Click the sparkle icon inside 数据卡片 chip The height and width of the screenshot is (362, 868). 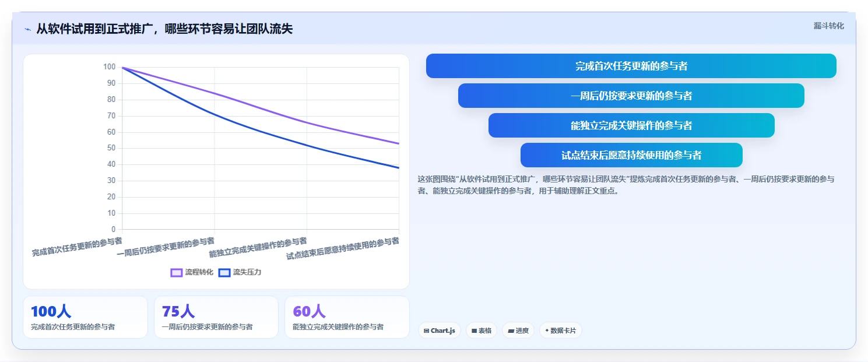(x=547, y=331)
